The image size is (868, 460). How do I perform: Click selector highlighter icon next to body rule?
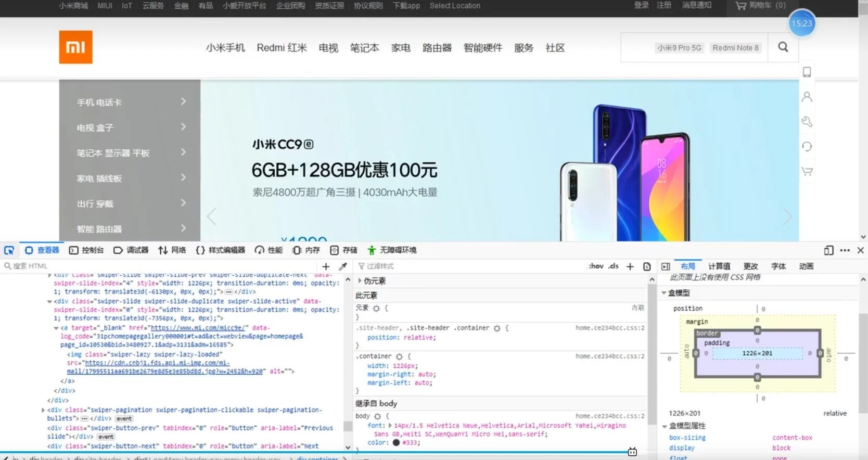[378, 416]
